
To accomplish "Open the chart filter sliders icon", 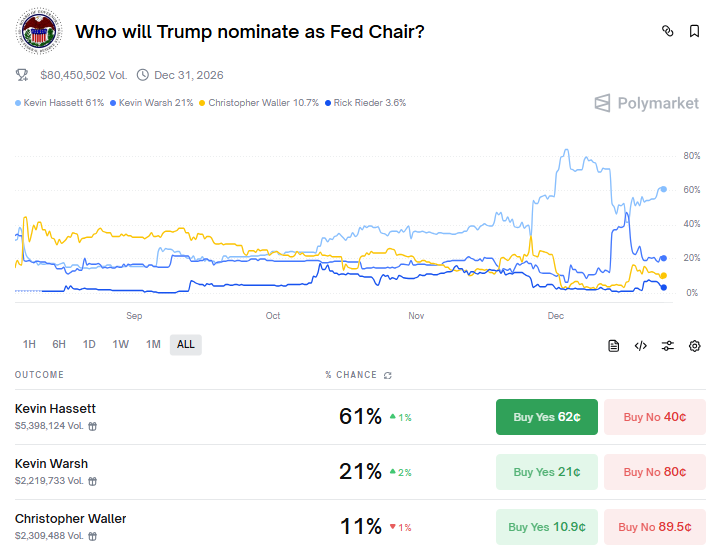I will 668,346.
